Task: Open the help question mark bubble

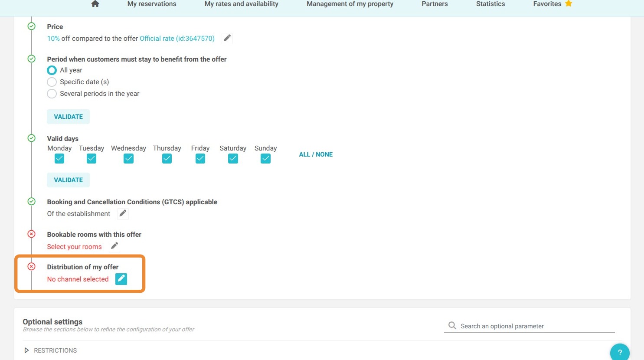Action: point(620,352)
